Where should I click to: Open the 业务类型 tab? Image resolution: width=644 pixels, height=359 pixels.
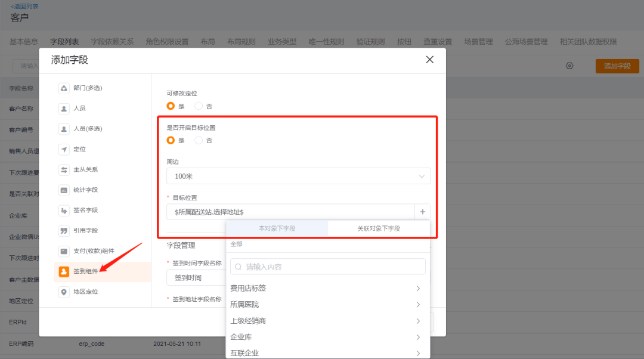[282, 42]
